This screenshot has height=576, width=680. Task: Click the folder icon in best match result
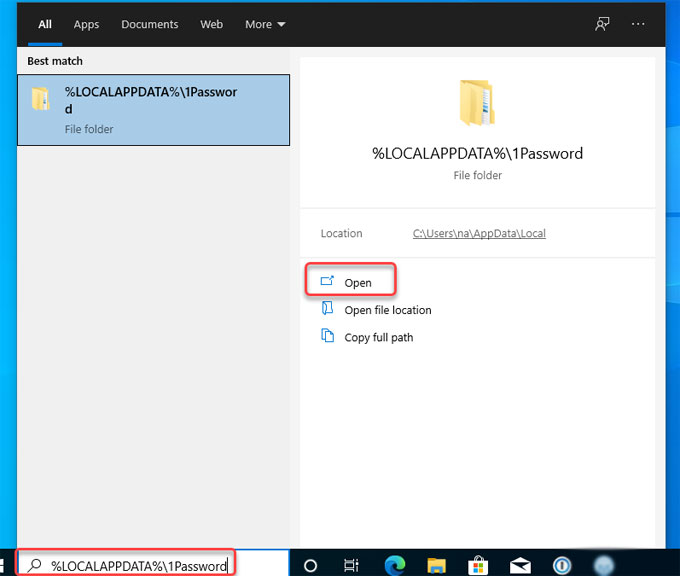coord(40,98)
